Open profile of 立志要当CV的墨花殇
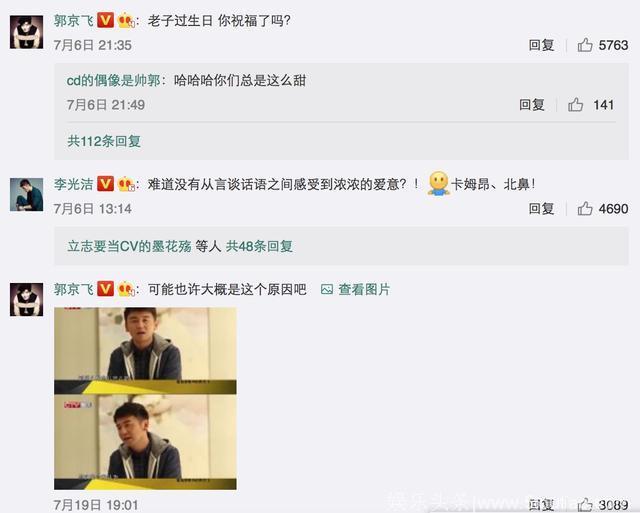Image resolution: width=640 pixels, height=513 pixels. coord(129,246)
